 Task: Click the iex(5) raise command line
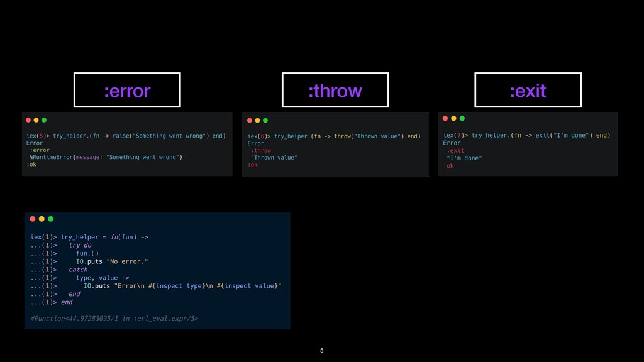click(x=126, y=136)
